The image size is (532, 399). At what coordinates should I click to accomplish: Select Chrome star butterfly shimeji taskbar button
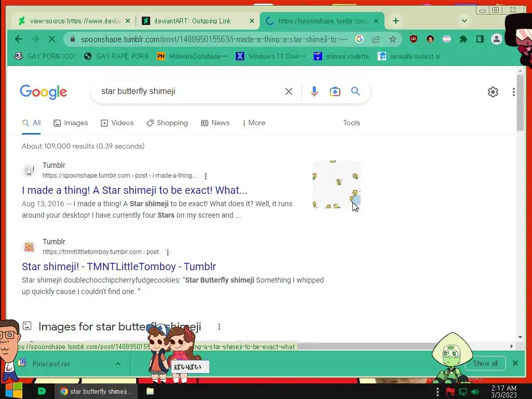[x=96, y=392]
